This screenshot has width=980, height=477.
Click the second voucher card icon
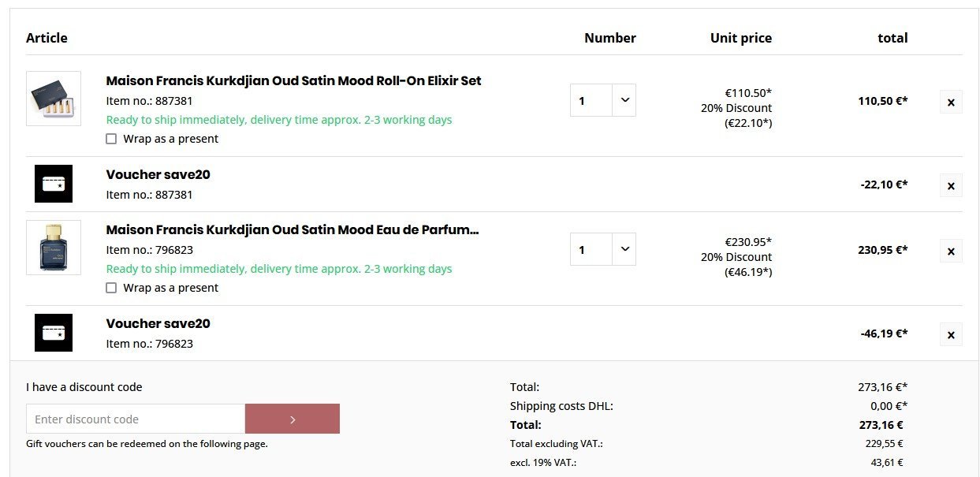pos(54,333)
